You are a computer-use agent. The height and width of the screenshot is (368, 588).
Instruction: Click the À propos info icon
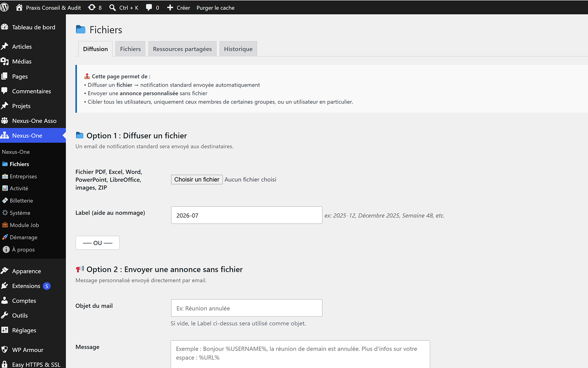[6, 250]
